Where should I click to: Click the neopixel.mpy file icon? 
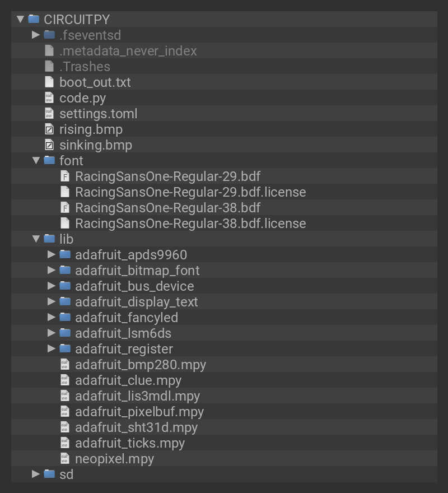pyautogui.click(x=65, y=458)
